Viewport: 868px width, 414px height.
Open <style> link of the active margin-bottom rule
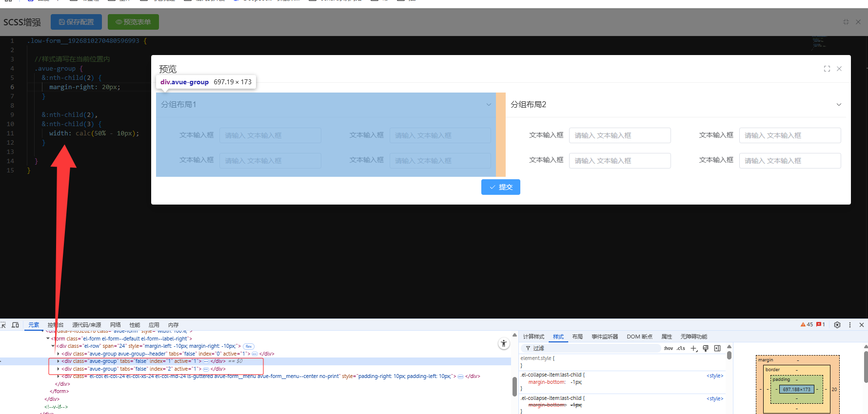click(715, 376)
